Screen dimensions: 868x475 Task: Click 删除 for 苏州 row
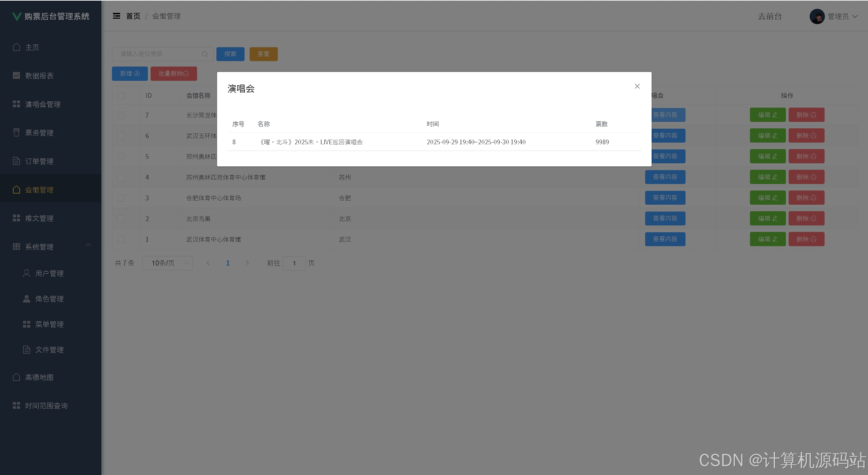pyautogui.click(x=806, y=177)
